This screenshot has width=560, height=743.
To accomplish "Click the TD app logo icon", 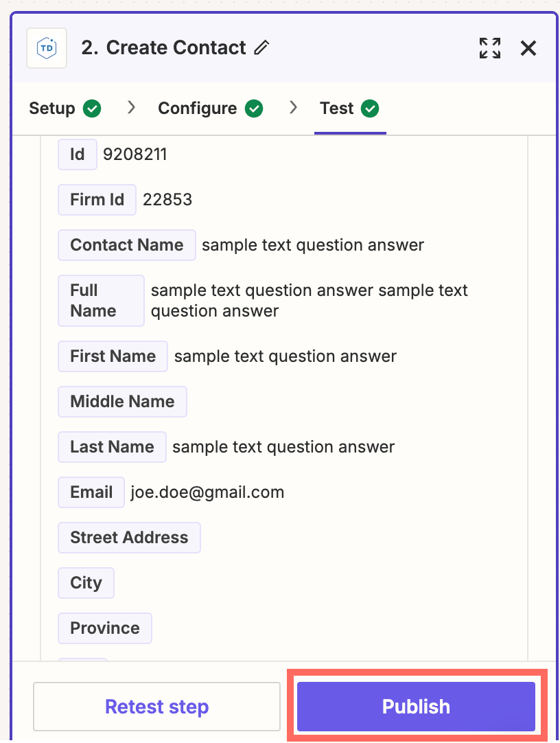I will [47, 48].
